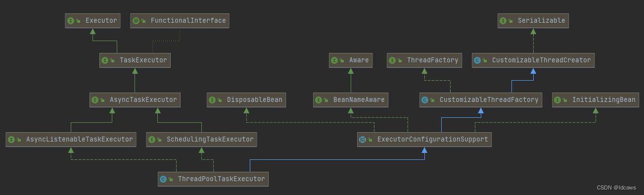Click the interface icon beside BeanNameAware
Viewport: 644px width, 195px height.
point(319,100)
